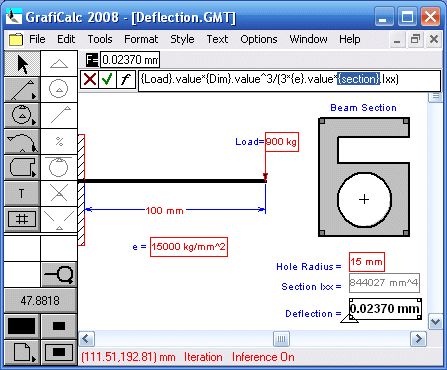Select the hash number field tool

coord(22,219)
